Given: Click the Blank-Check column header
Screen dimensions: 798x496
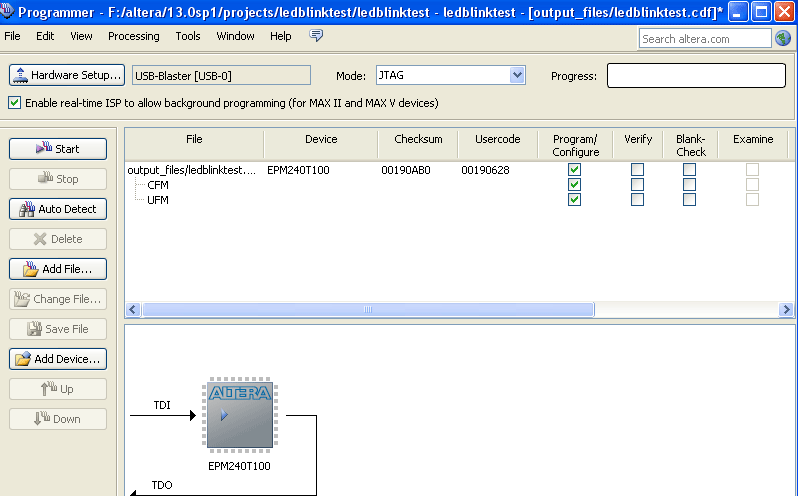Looking at the screenshot, I should click(x=690, y=144).
